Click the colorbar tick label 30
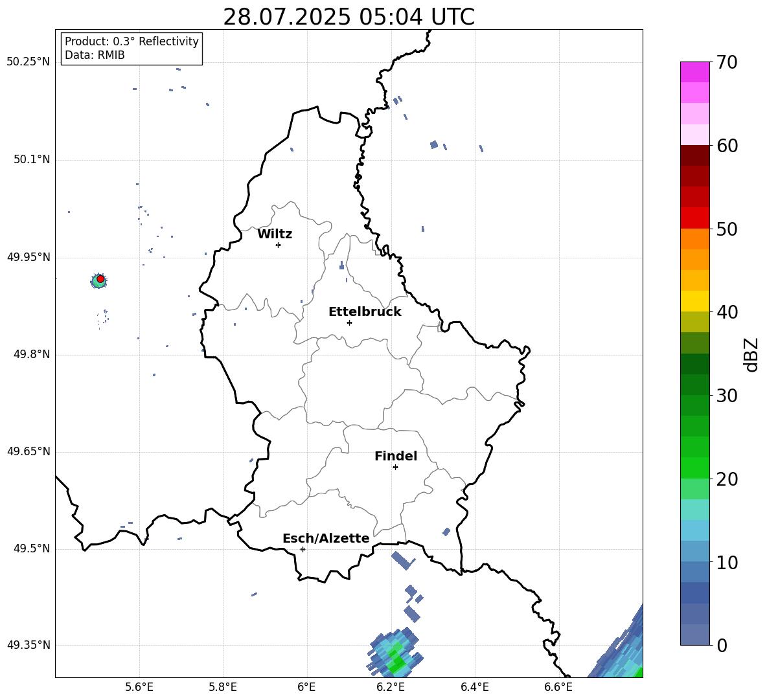767x700 pixels. pyautogui.click(x=727, y=396)
